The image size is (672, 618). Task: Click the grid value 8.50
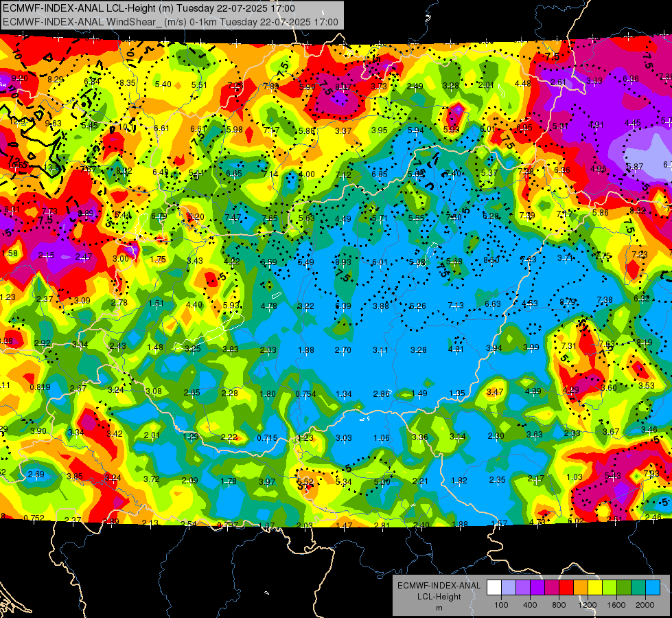point(491,260)
